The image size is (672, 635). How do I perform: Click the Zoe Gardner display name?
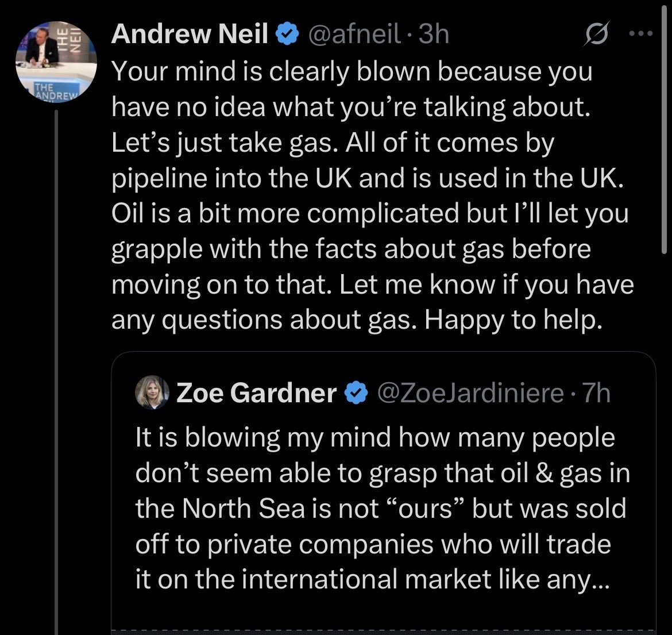pos(256,392)
